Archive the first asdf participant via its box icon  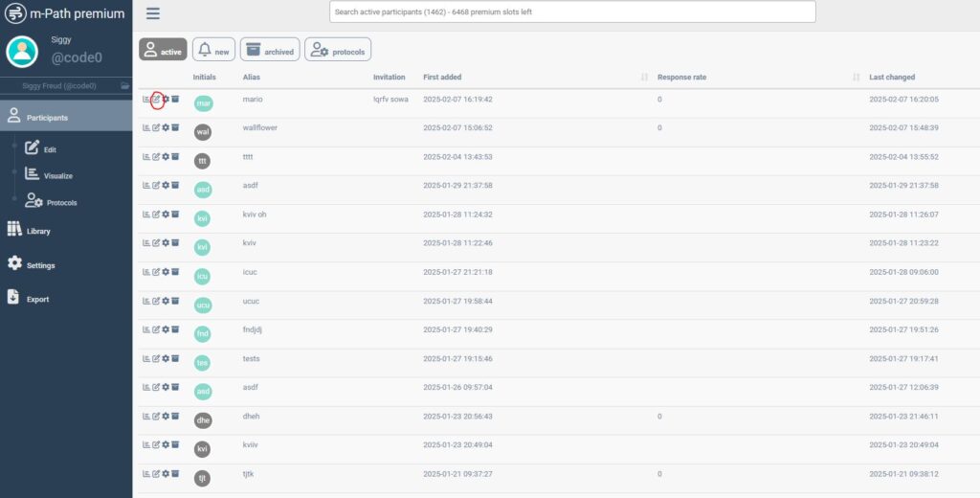point(175,185)
